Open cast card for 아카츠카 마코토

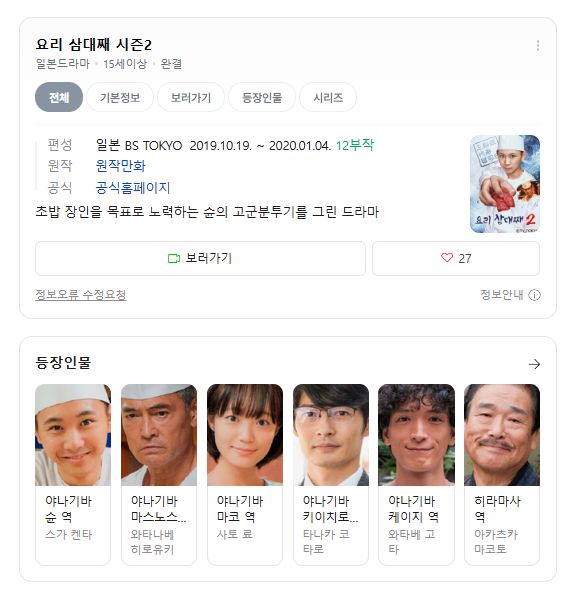pos(502,474)
